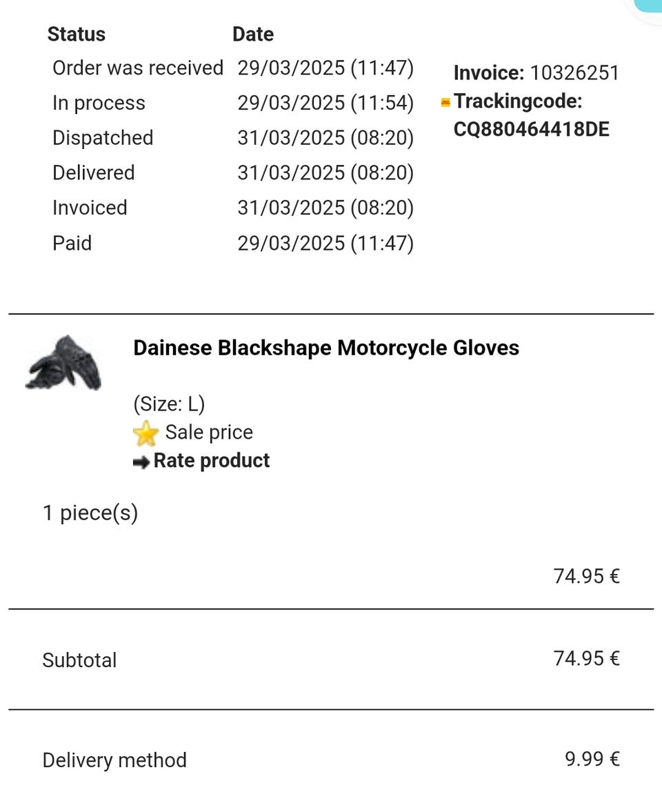
Task: Follow tracking code CQ880464418DE
Action: [x=531, y=130]
